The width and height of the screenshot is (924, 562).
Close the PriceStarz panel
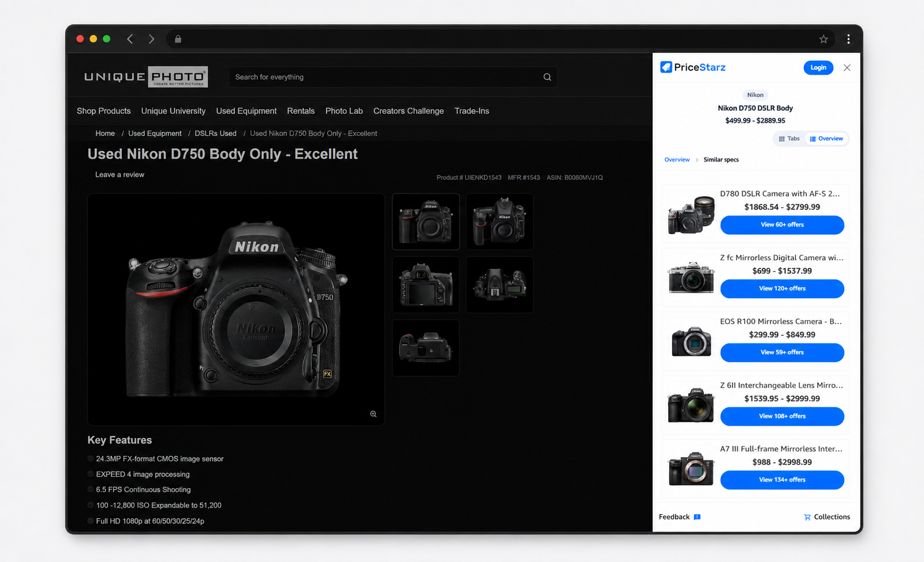[847, 68]
